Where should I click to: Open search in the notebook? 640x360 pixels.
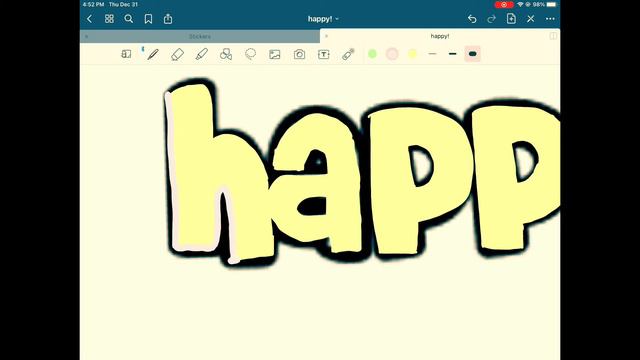point(129,19)
